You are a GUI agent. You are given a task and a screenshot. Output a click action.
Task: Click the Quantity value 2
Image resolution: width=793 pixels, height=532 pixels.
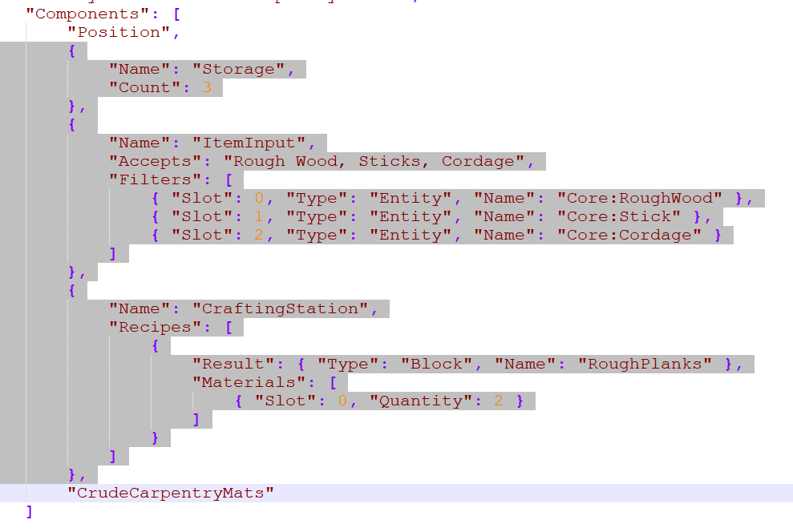499,401
